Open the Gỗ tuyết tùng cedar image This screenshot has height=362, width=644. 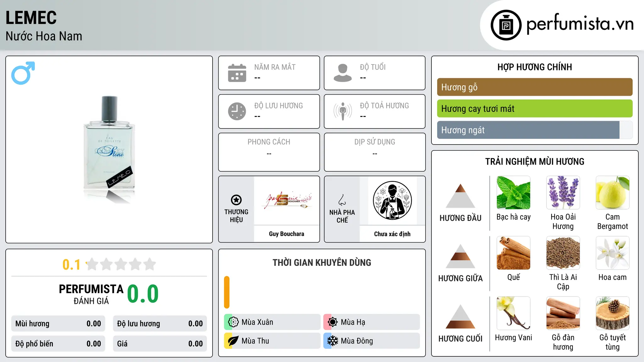613,313
